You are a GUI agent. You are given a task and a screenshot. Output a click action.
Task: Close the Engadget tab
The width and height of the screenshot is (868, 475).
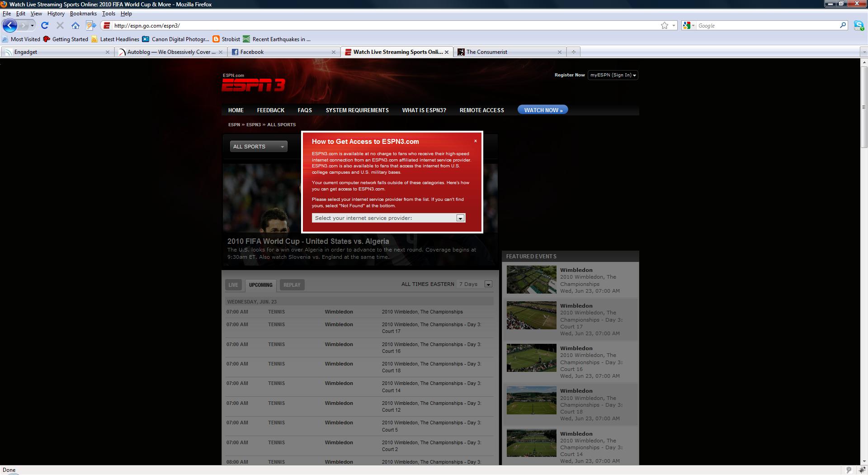[x=108, y=52]
